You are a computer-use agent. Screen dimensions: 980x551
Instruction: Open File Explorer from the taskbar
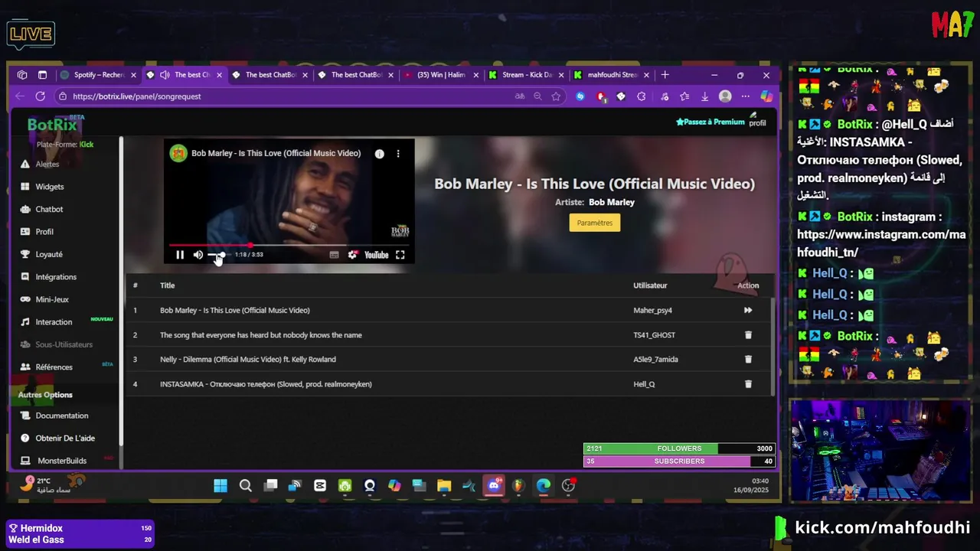click(x=444, y=485)
